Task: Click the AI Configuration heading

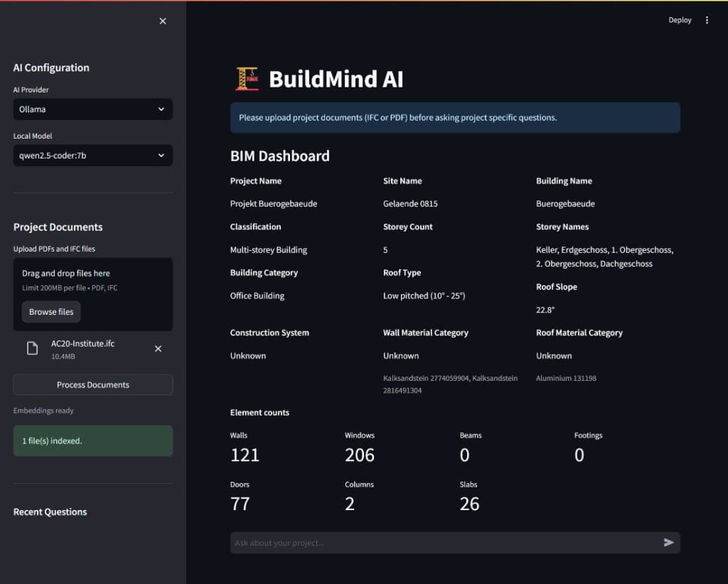Action: click(x=51, y=67)
